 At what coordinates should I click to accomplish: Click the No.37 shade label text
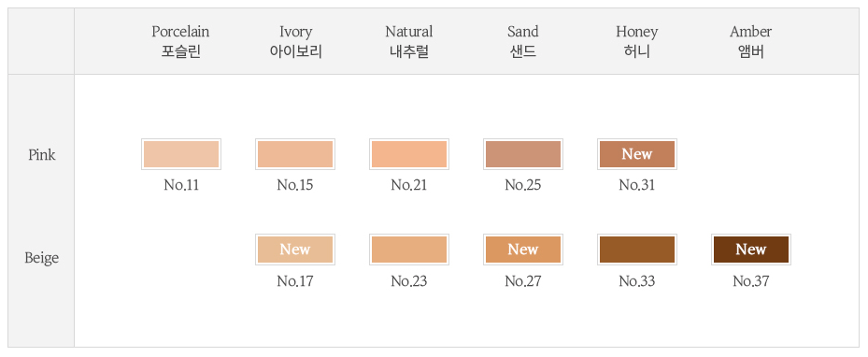[750, 281]
